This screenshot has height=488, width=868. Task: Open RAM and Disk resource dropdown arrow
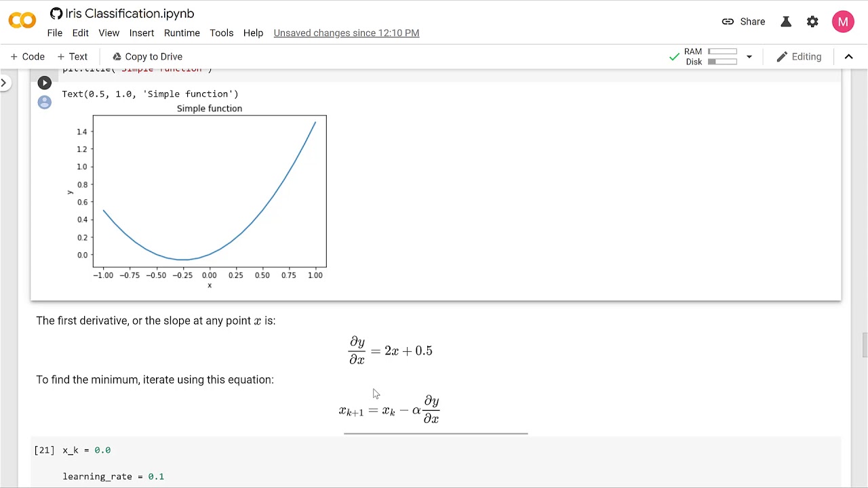[x=749, y=57]
